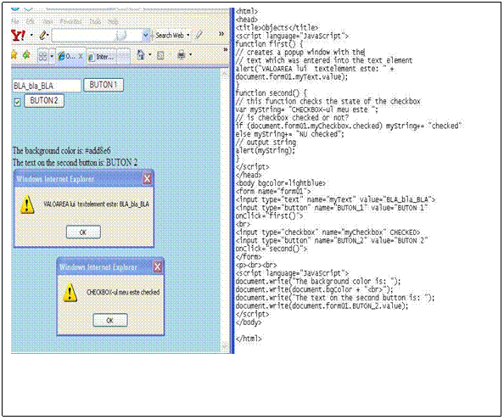504x420 pixels.
Task: Click the BLA_bla_BLA text field
Action: [x=47, y=86]
